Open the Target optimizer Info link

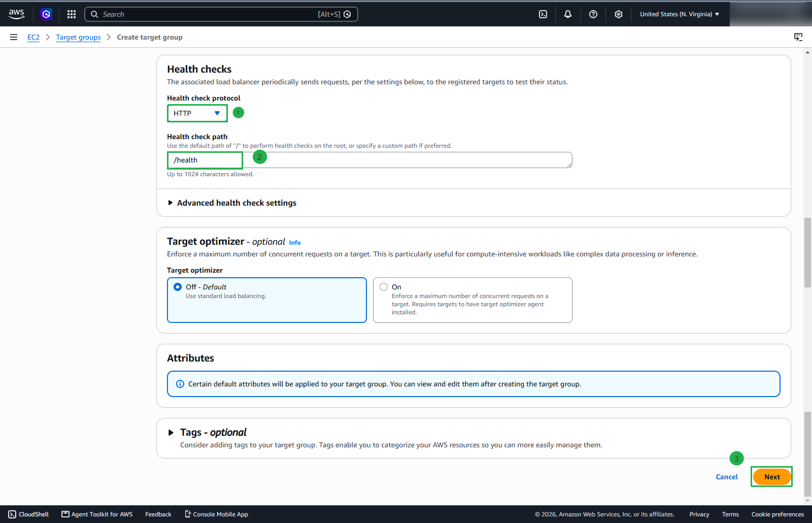295,243
